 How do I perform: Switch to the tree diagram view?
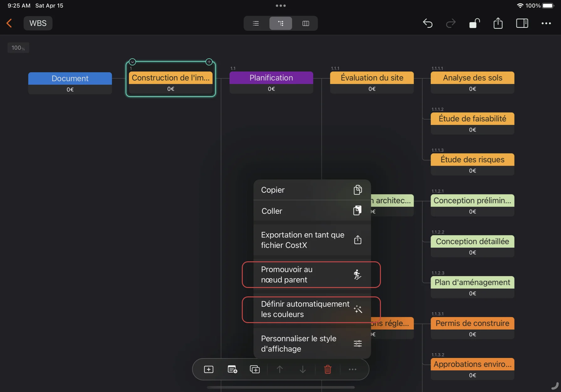click(281, 24)
